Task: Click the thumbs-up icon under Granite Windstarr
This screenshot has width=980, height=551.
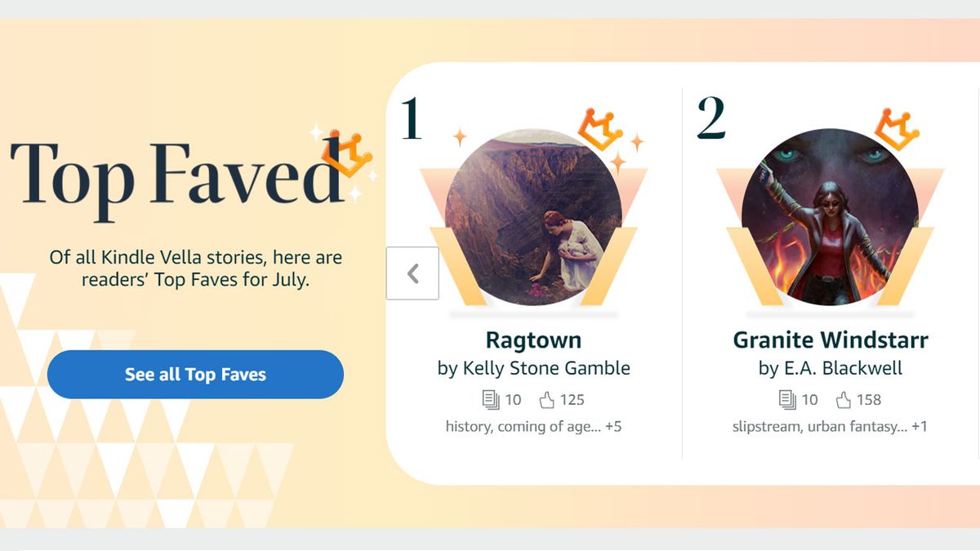Action: click(x=844, y=400)
